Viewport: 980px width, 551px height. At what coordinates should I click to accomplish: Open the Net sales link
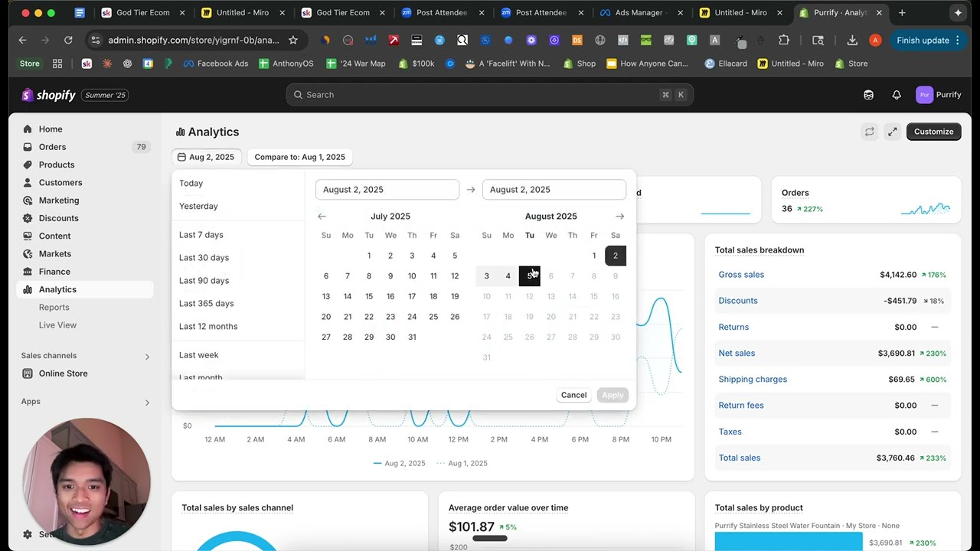[x=737, y=354]
